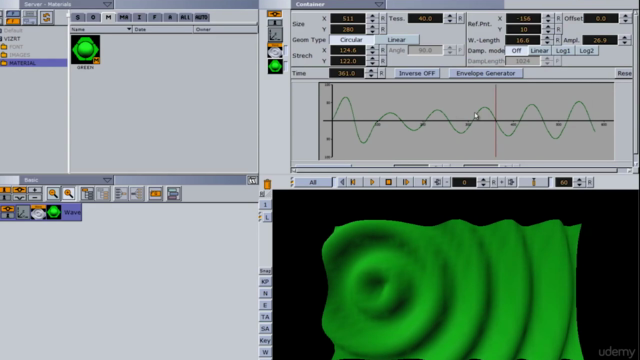Viewport: 640px width, 360px height.
Task: Switch to the ALL server tab
Action: (x=185, y=17)
